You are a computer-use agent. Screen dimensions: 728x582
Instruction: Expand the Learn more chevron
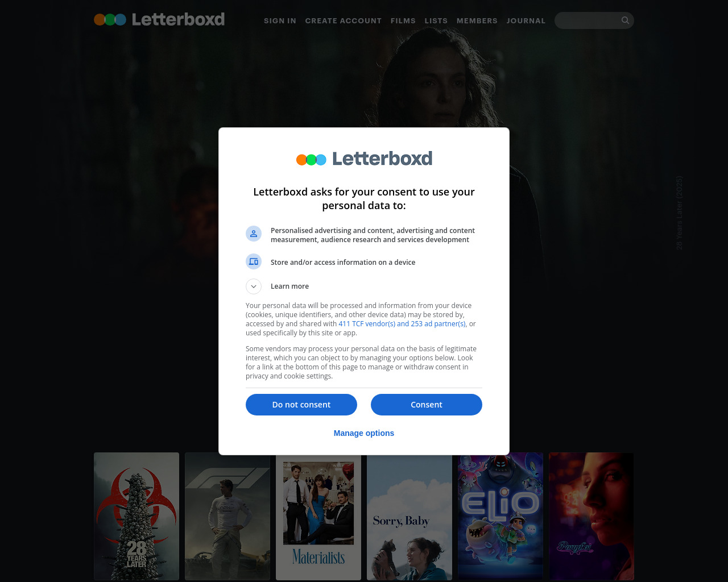[x=254, y=286]
